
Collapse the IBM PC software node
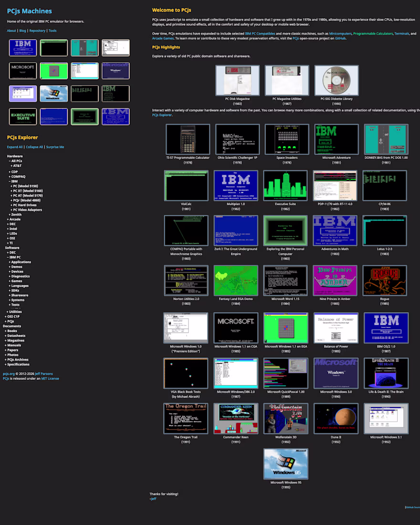(14, 257)
